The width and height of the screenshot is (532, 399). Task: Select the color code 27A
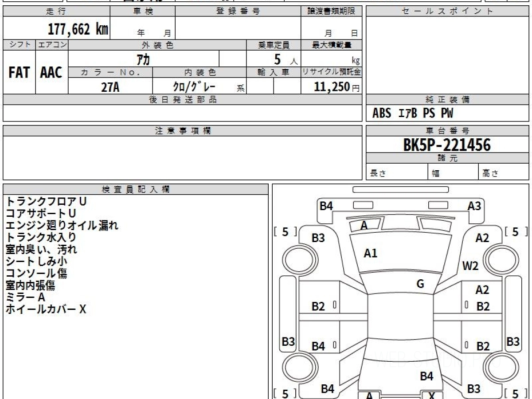click(x=110, y=87)
